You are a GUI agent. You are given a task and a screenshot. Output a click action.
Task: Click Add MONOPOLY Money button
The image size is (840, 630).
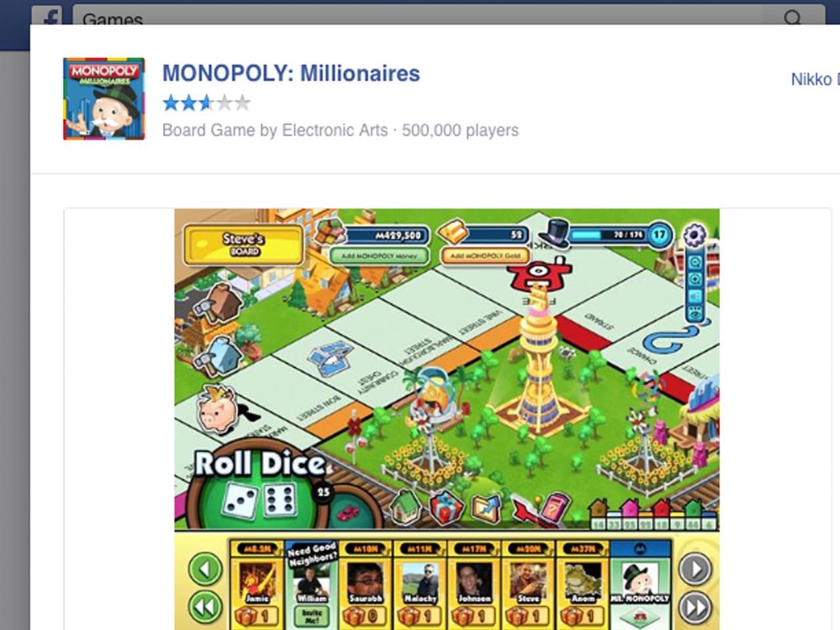[379, 256]
